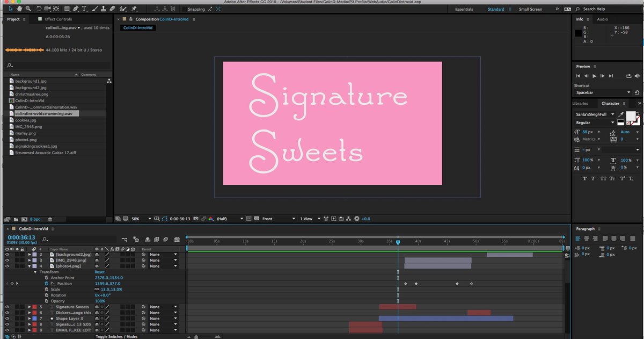Toggle the Scale stopwatch
The image size is (644, 339).
(x=47, y=290)
